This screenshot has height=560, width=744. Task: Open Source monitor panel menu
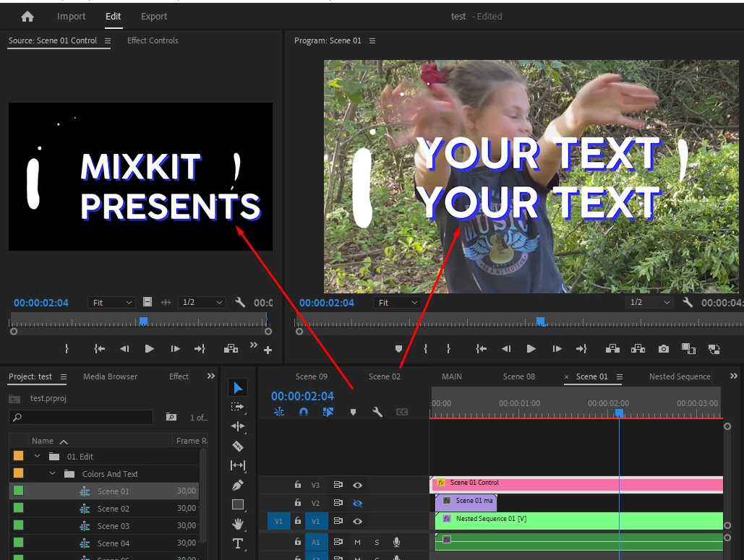(x=108, y=40)
